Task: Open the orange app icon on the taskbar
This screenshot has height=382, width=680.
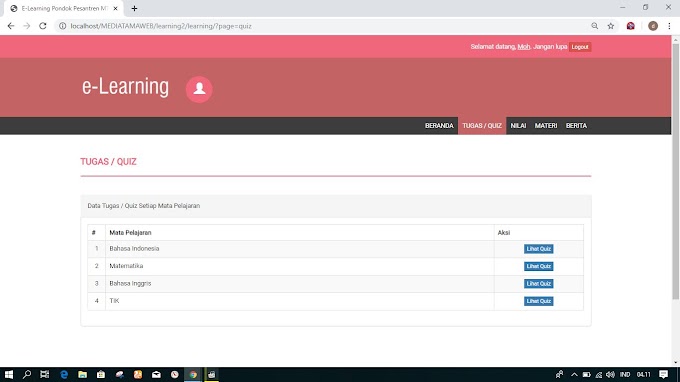Action: pos(137,375)
